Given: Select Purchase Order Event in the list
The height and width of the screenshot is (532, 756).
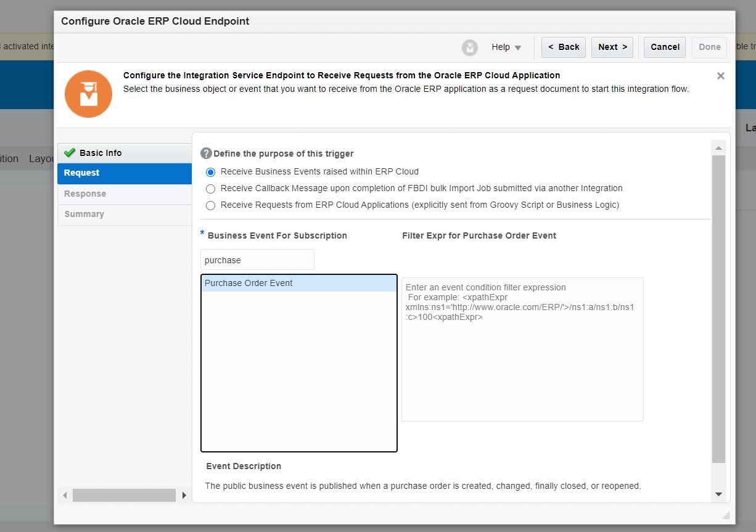Looking at the screenshot, I should (299, 284).
